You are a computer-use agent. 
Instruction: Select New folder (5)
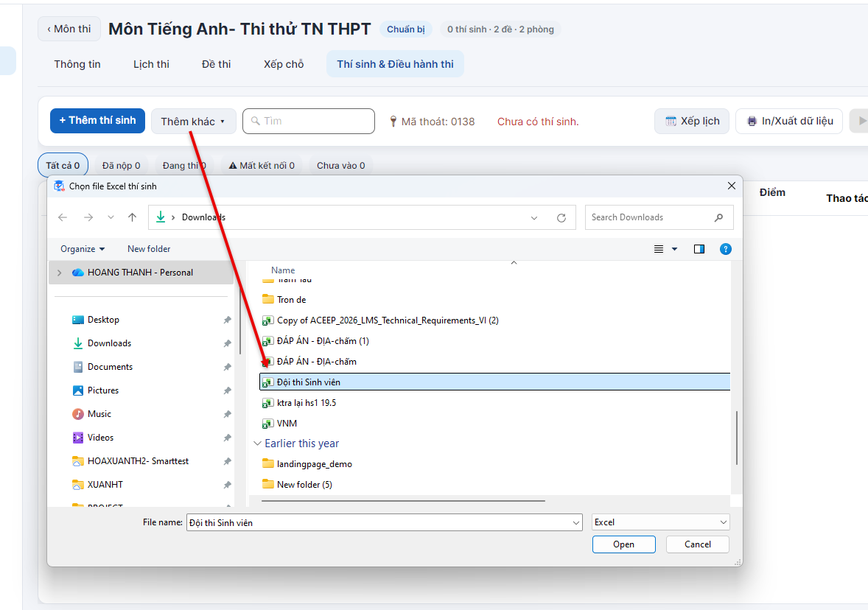(x=304, y=485)
